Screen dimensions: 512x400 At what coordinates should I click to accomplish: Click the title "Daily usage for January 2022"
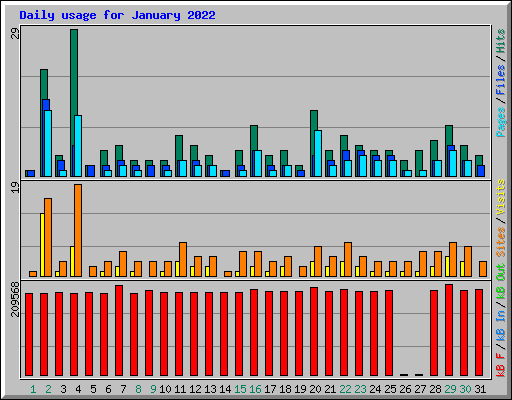coord(117,15)
